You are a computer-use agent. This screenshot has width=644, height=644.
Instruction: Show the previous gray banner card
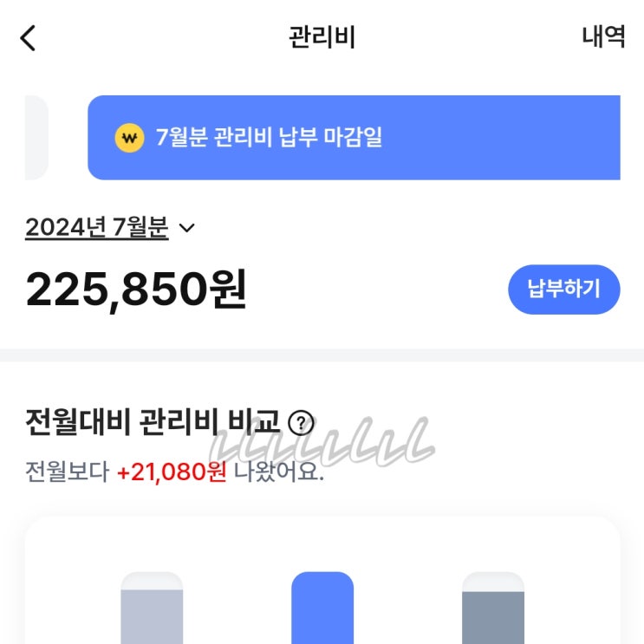click(36, 138)
